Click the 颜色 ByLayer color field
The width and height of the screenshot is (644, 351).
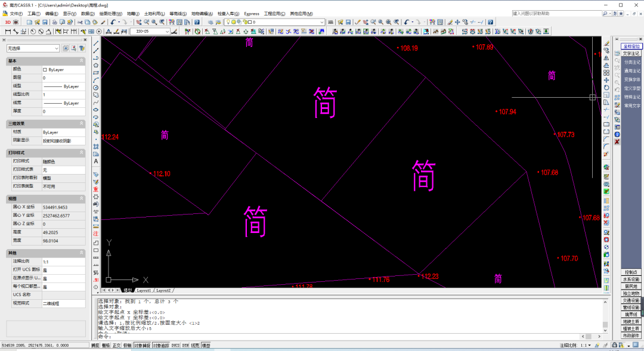tap(64, 70)
